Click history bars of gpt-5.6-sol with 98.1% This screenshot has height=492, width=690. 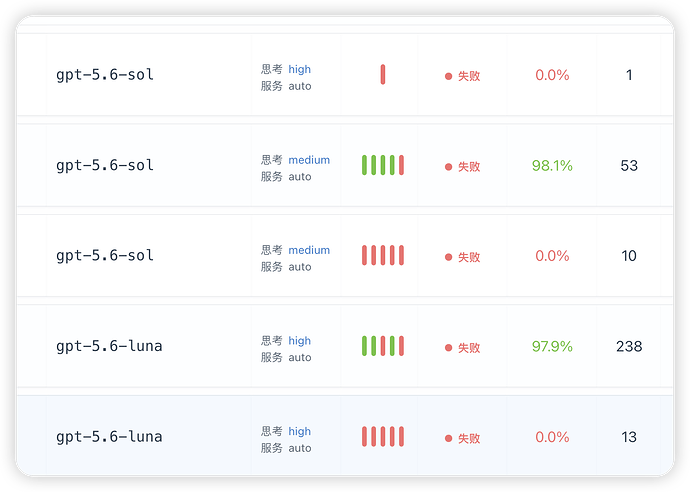(383, 165)
